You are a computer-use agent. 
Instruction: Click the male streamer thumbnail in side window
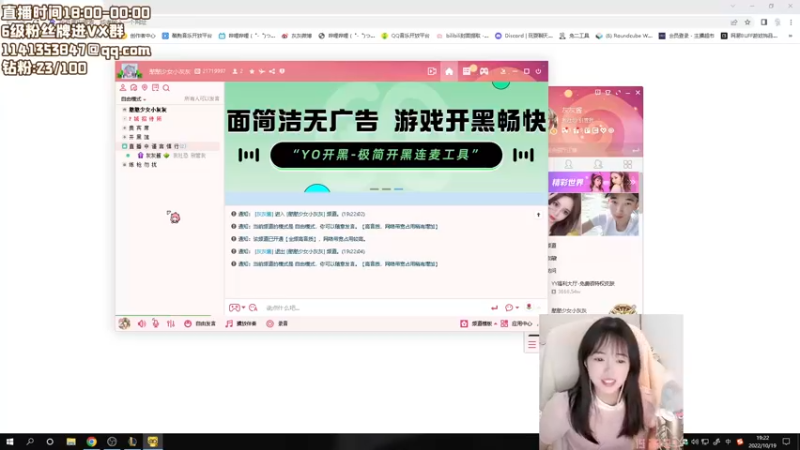[610, 214]
